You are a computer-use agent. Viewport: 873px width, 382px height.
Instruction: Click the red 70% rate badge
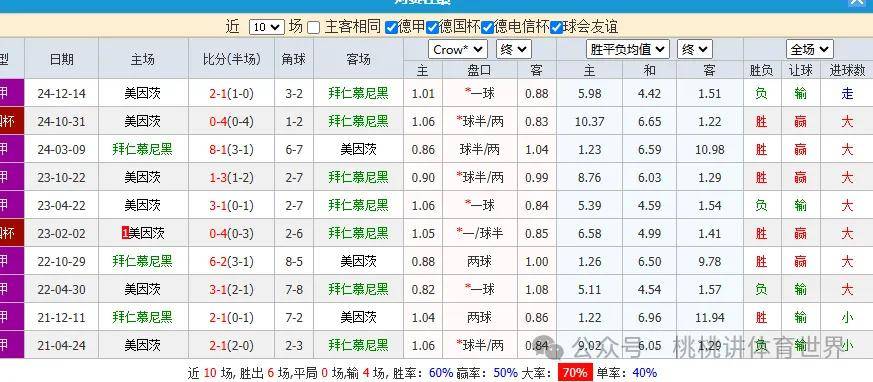coord(575,373)
